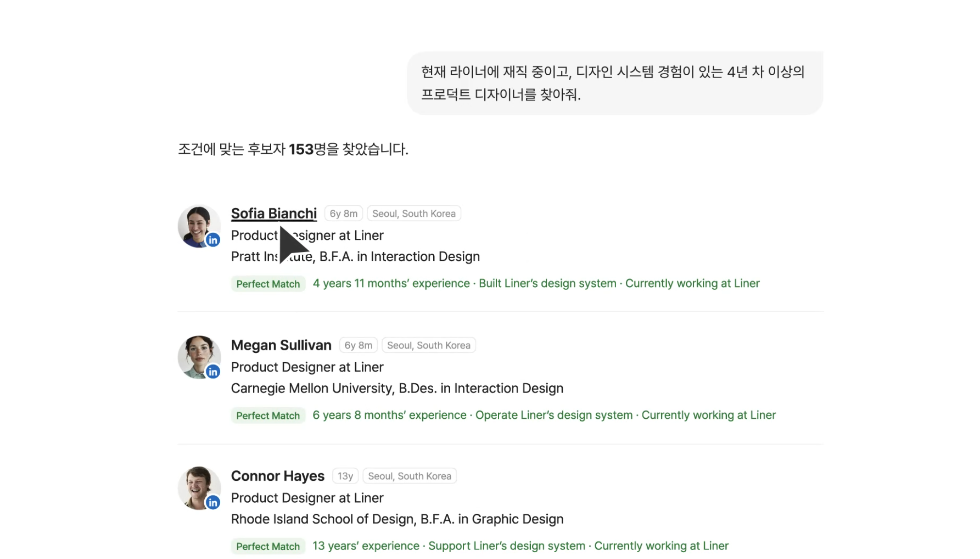
Task: Click Sofia Bianchi's 6y 8m experience tag
Action: pos(343,214)
